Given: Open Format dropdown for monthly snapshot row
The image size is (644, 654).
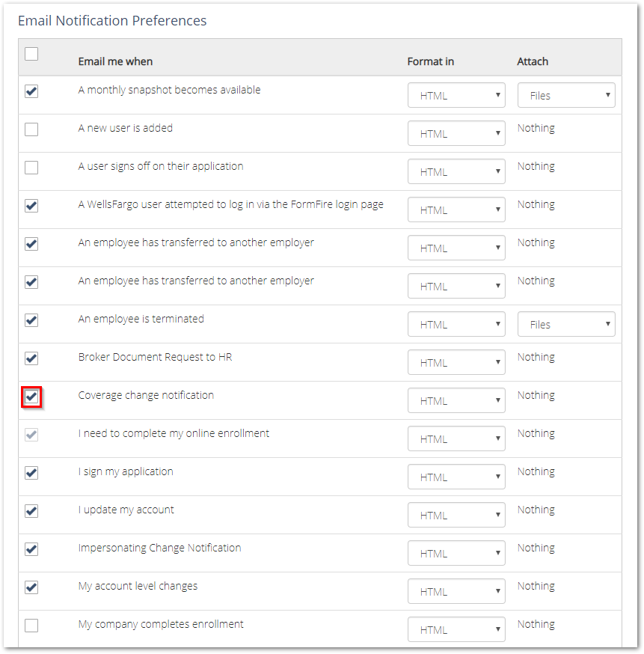Looking at the screenshot, I should click(x=456, y=95).
